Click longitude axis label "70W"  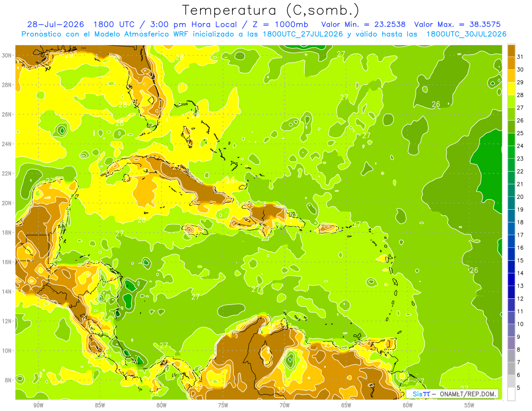click(285, 405)
